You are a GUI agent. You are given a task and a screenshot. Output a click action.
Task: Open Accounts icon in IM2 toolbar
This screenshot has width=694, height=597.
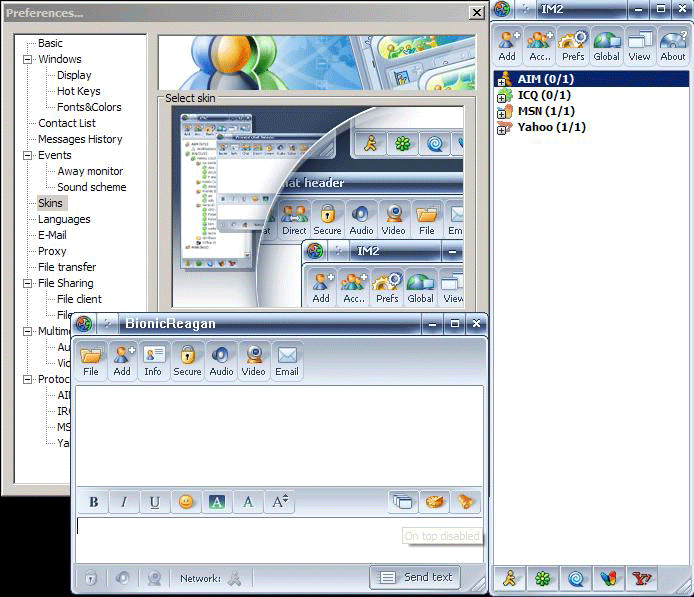click(540, 46)
